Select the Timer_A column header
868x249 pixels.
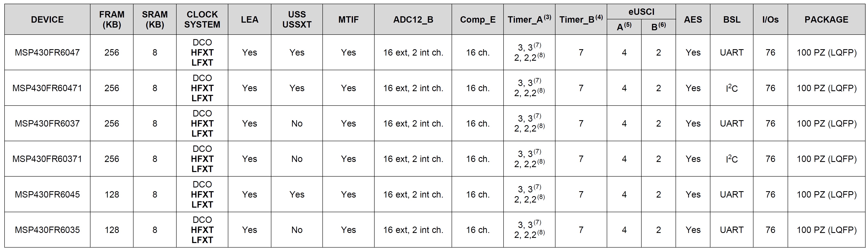529,20
